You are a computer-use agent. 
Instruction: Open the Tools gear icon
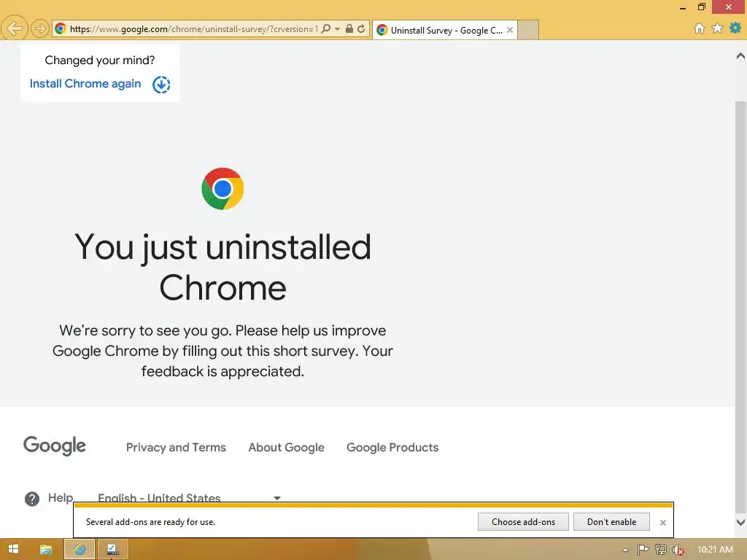[x=735, y=28]
